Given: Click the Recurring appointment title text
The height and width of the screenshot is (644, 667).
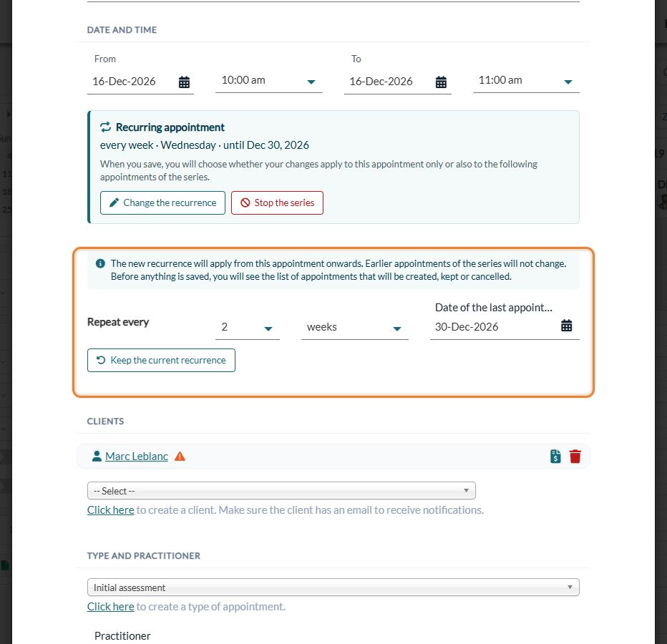Looking at the screenshot, I should pyautogui.click(x=170, y=127).
